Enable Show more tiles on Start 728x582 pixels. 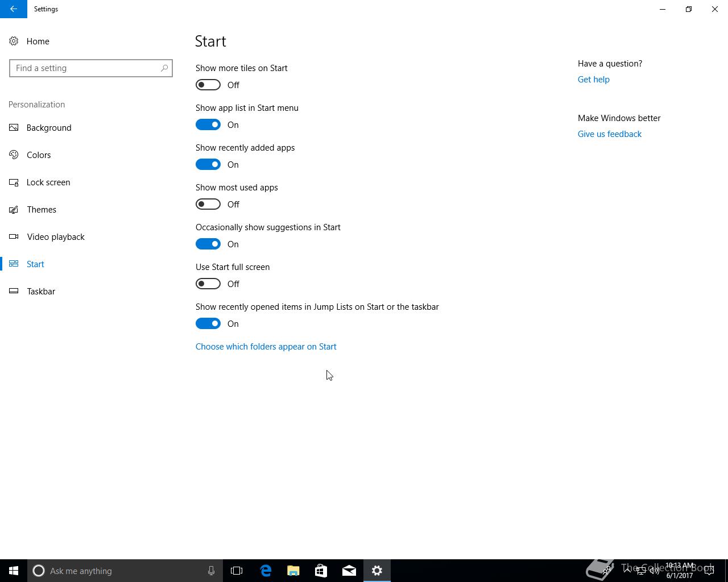[x=208, y=85]
